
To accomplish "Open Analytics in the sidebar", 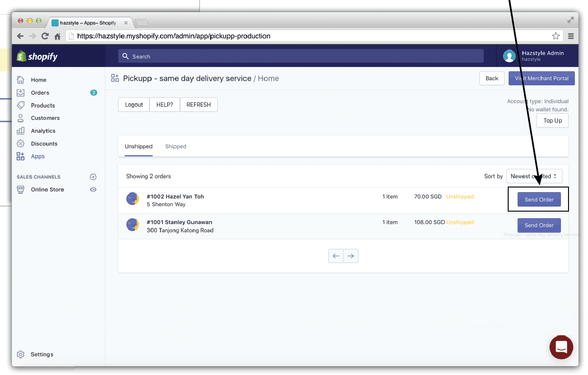I will tap(43, 131).
